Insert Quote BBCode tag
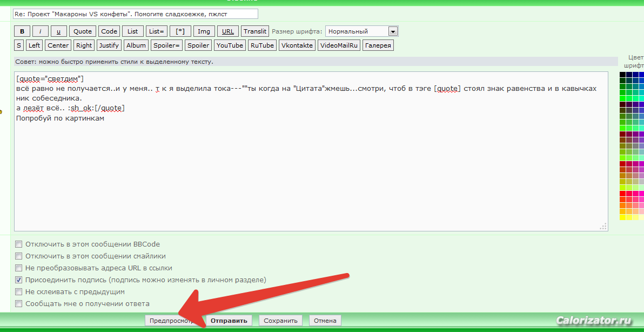This screenshot has width=644, height=332. (x=83, y=31)
